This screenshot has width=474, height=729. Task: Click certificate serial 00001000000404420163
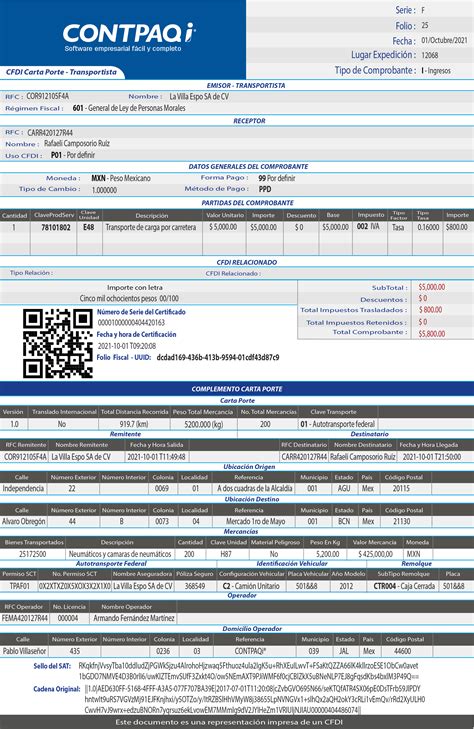point(131,322)
